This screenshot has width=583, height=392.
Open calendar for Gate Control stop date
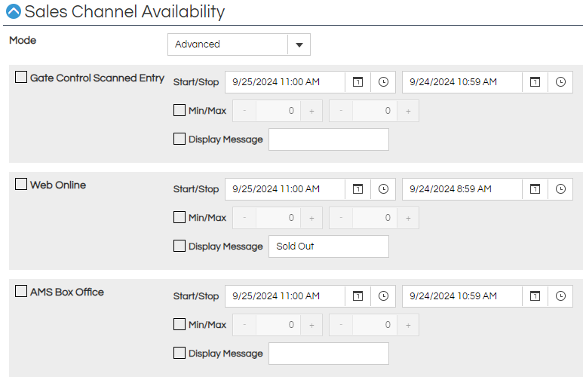[535, 82]
